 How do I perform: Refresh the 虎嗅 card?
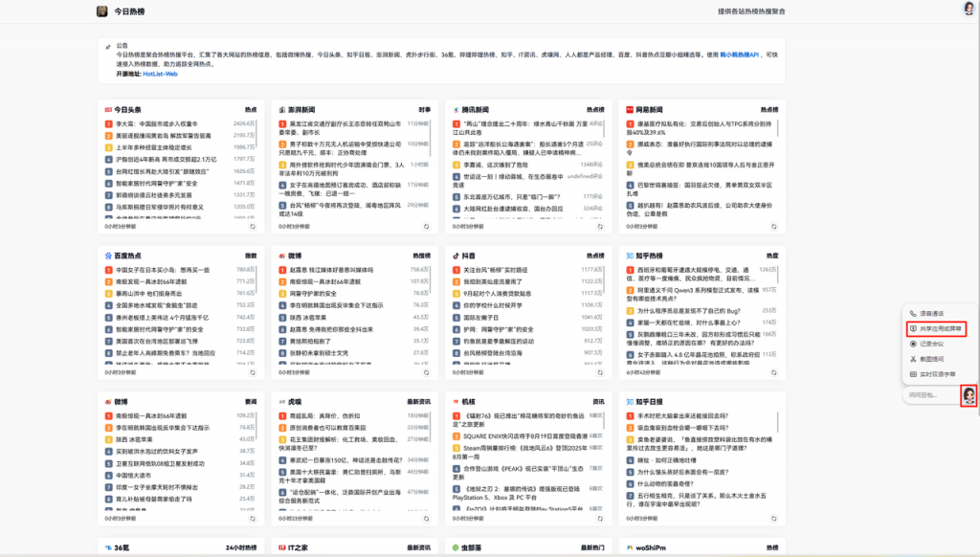(x=426, y=519)
